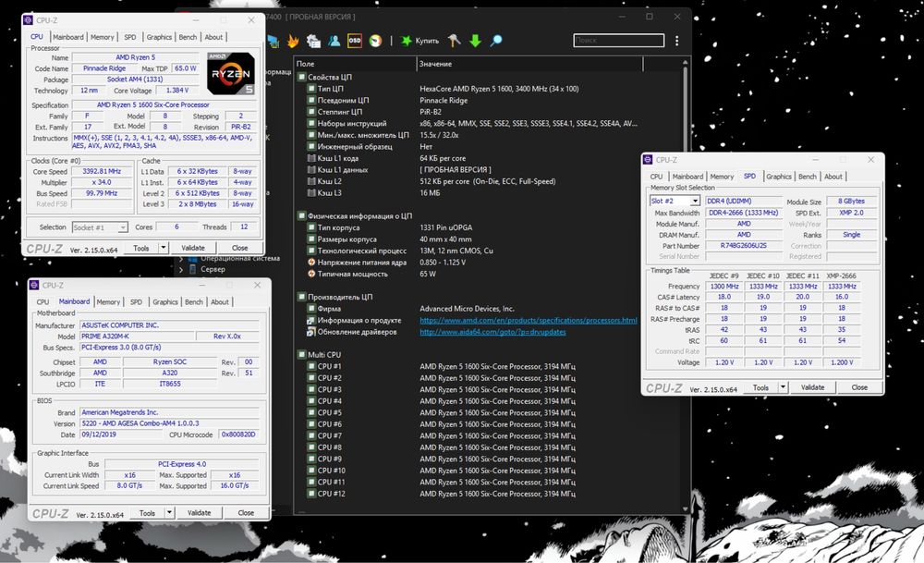Click the icon beside Напряжение питания ядра

tap(311, 263)
